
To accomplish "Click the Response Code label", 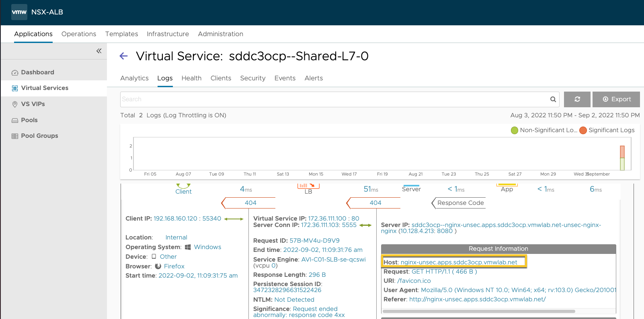I will pyautogui.click(x=460, y=203).
